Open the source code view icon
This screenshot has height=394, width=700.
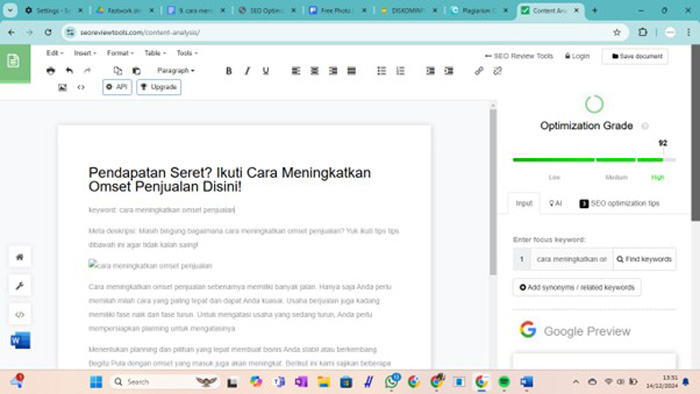81,87
